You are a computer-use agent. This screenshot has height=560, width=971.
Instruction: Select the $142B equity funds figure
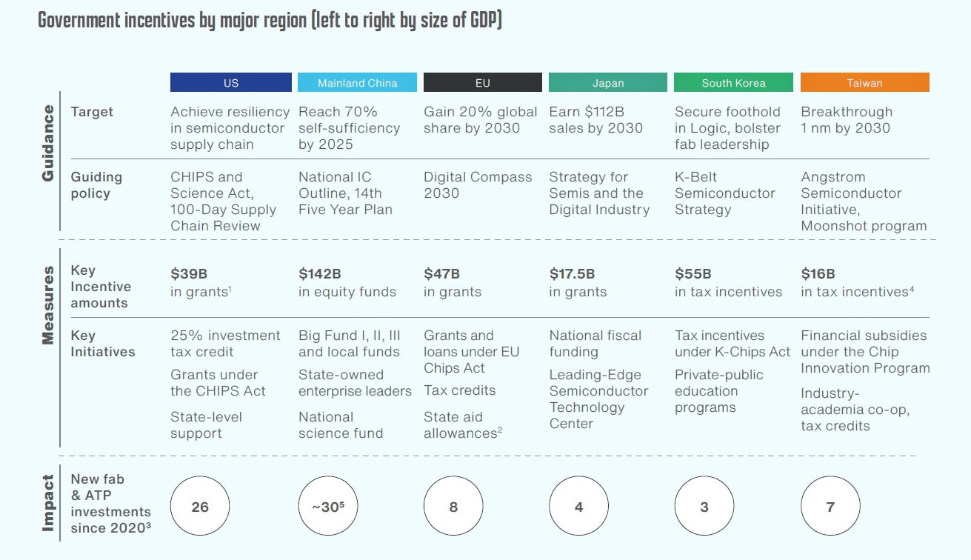tap(320, 273)
